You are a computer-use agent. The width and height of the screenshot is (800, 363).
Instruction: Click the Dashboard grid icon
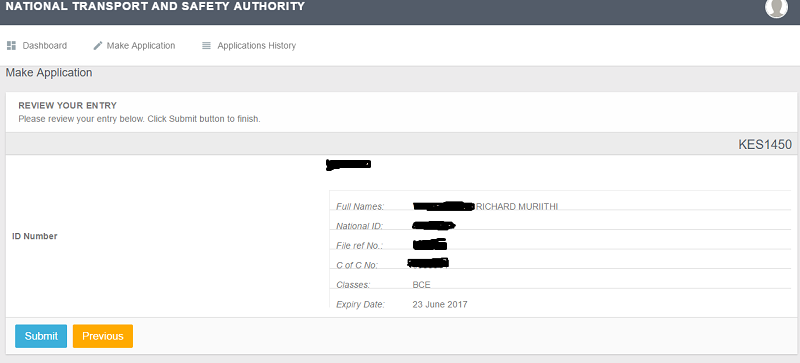pos(11,45)
